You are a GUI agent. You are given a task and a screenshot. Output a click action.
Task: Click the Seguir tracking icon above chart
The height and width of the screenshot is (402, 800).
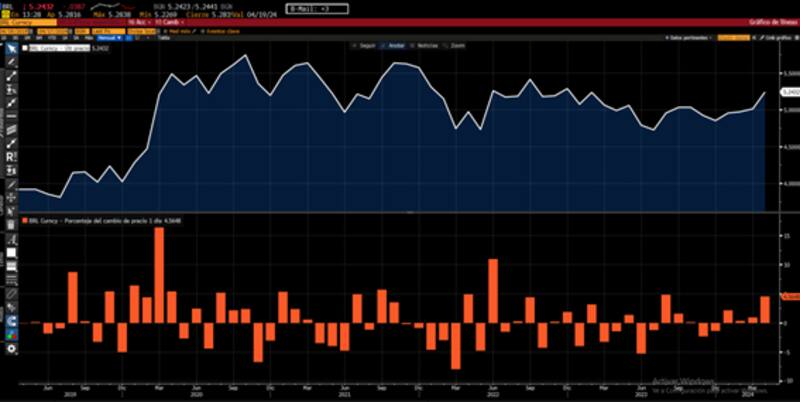pyautogui.click(x=360, y=46)
